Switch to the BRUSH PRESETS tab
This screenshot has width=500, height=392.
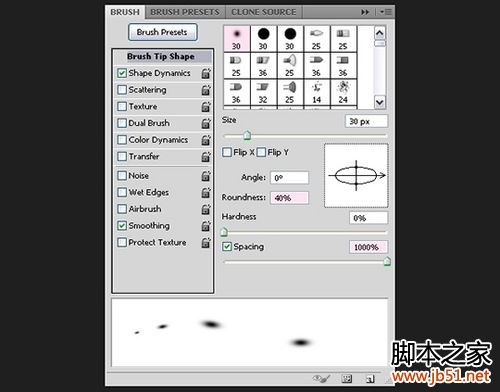[185, 12]
